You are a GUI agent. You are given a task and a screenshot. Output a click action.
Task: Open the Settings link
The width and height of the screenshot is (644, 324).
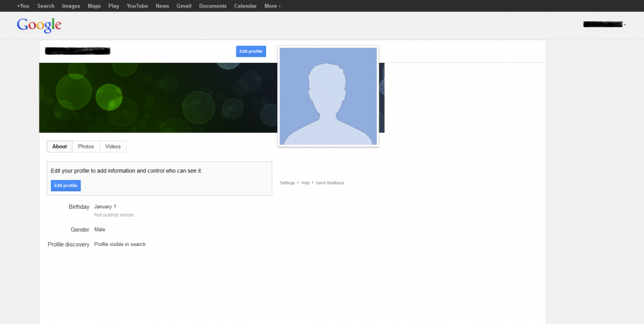287,182
